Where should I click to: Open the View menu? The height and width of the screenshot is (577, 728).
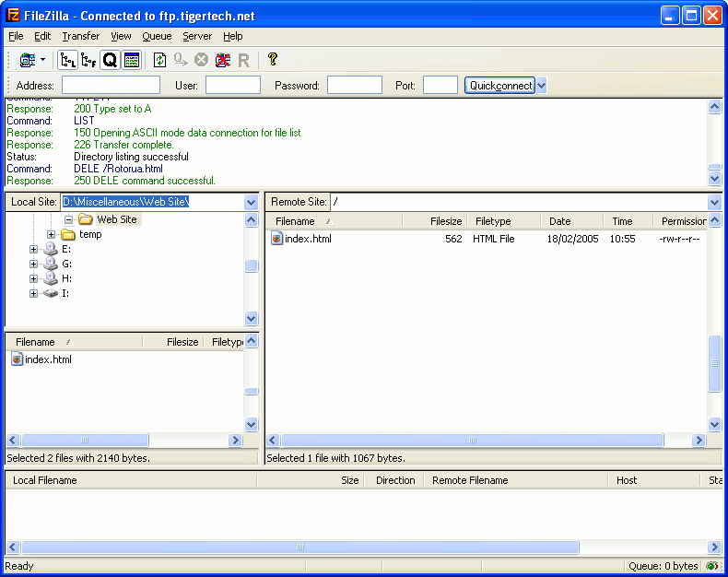(x=121, y=36)
